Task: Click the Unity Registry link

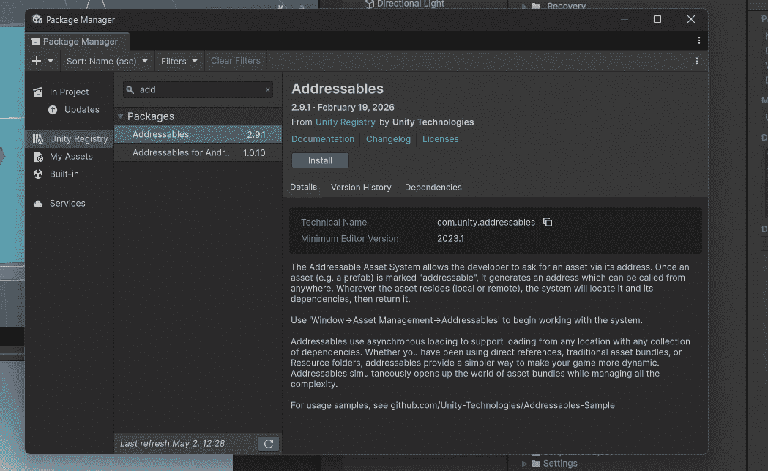Action: pos(345,122)
